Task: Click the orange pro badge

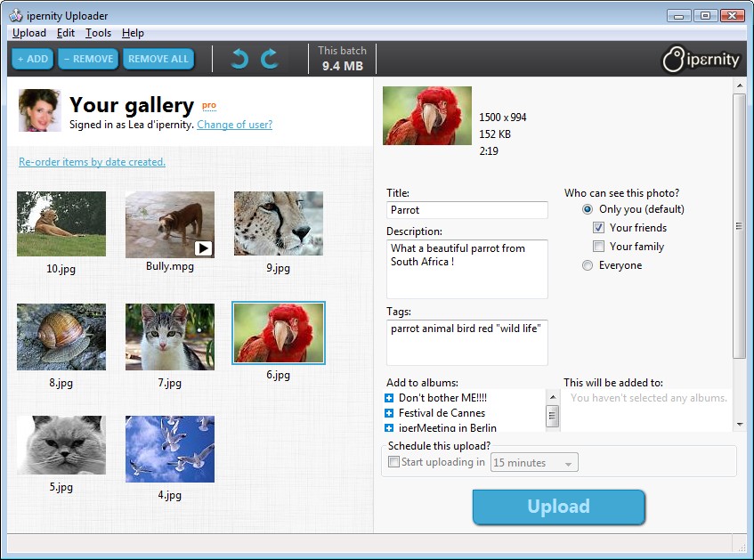Action: tap(208, 105)
